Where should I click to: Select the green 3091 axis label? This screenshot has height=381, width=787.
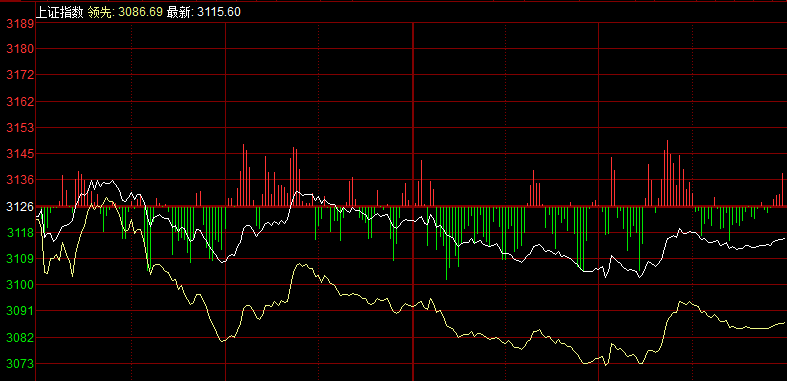tap(21, 311)
